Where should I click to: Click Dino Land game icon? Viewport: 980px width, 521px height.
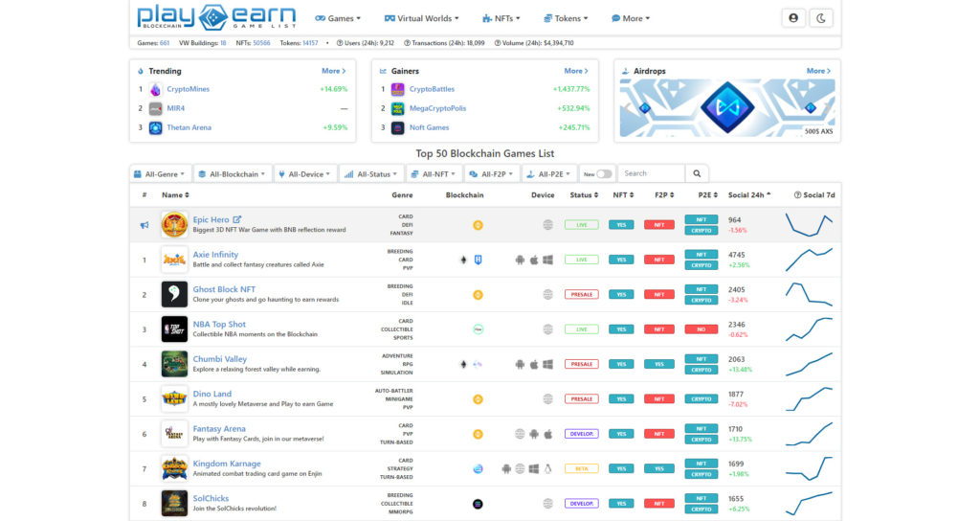pyautogui.click(x=174, y=398)
